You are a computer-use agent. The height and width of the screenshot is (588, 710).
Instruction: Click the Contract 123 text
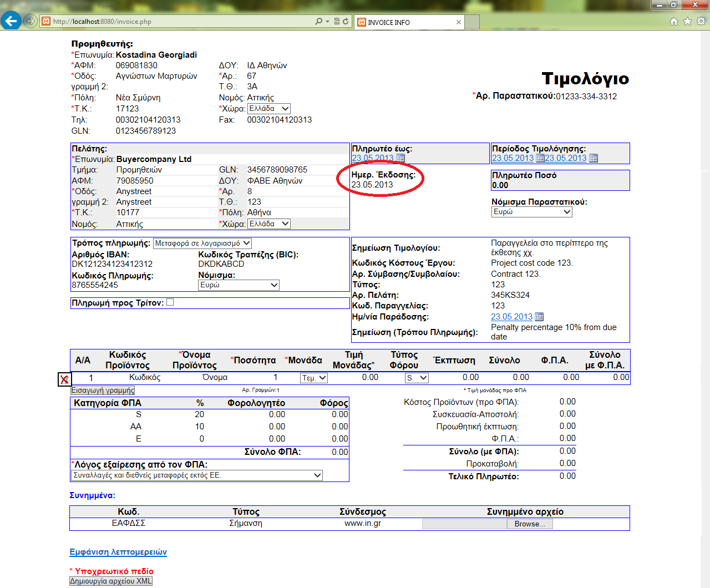point(516,274)
